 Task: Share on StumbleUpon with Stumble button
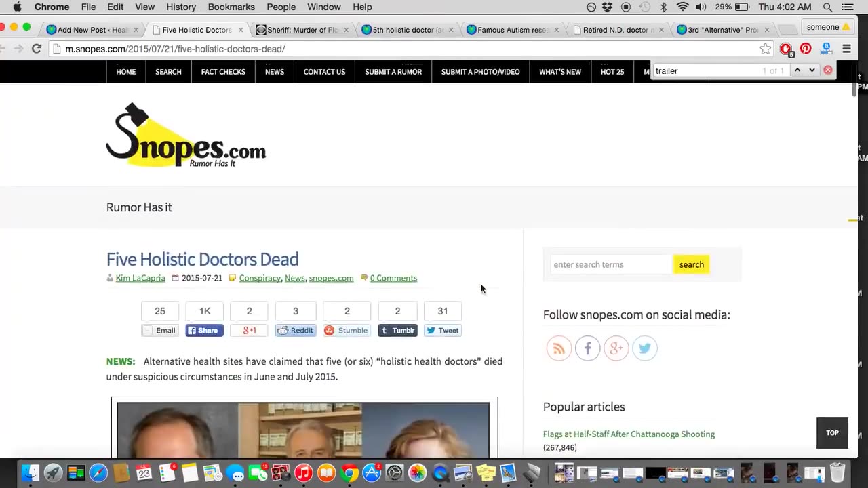(347, 330)
